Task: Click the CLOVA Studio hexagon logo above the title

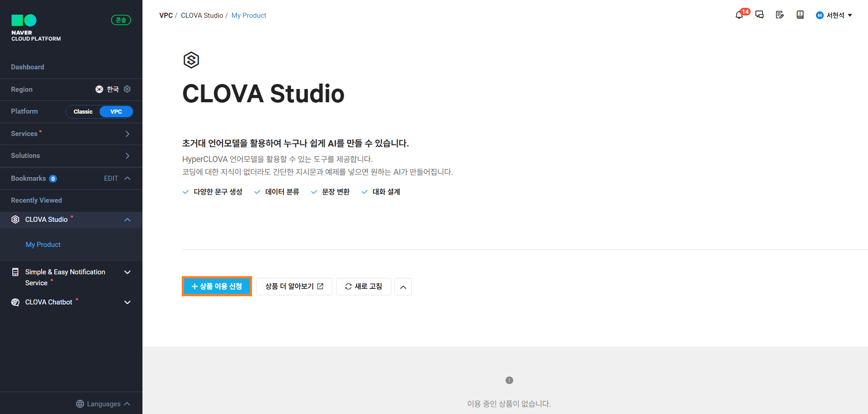Action: pos(191,60)
